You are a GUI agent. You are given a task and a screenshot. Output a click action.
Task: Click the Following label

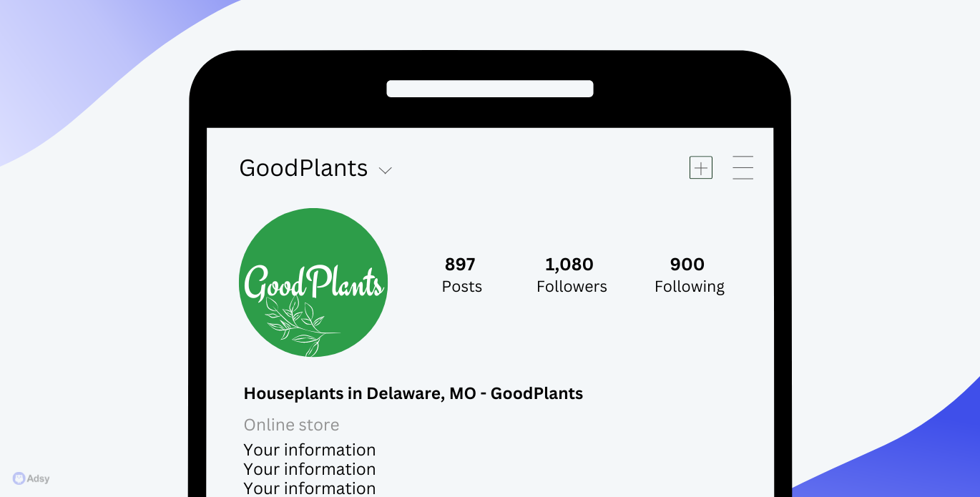click(690, 287)
